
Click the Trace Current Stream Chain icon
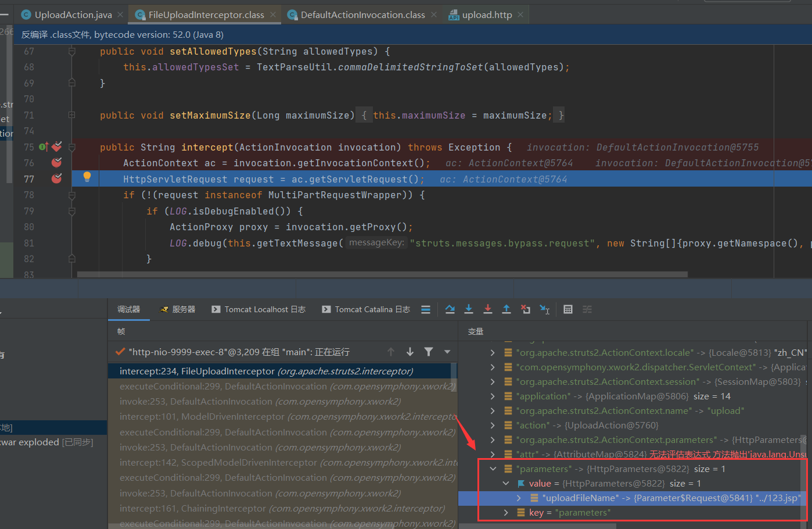coord(587,309)
